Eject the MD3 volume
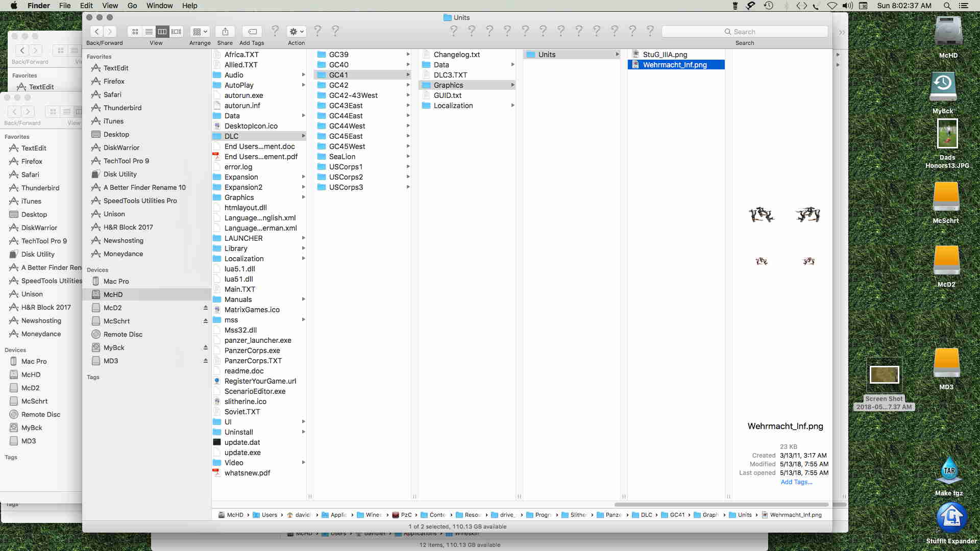This screenshot has height=551, width=980. (205, 361)
